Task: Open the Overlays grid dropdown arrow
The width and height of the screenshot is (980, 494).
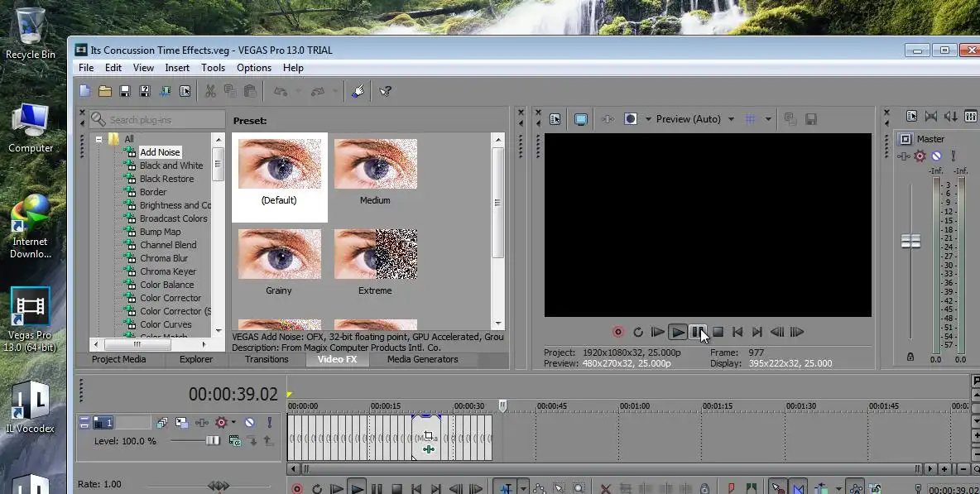Action: coord(768,119)
